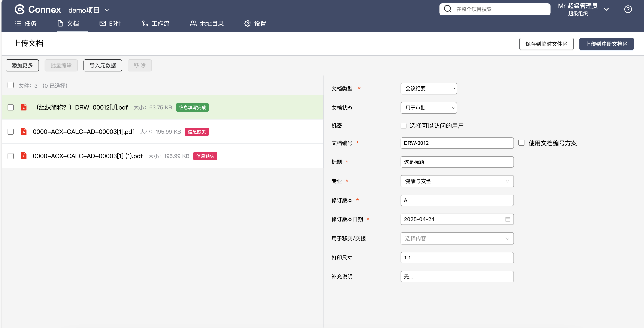Open the 文档类型 dropdown showing 会议纪要
Viewport: 644px width, 328px height.
[x=429, y=89]
